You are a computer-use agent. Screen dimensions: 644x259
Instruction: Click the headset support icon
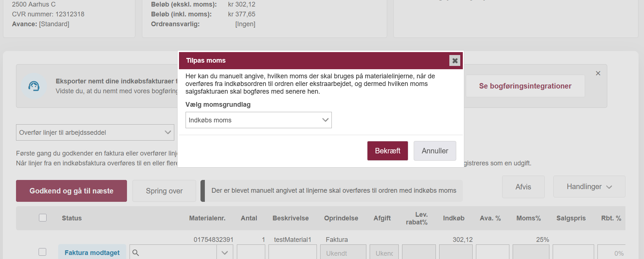(x=34, y=86)
